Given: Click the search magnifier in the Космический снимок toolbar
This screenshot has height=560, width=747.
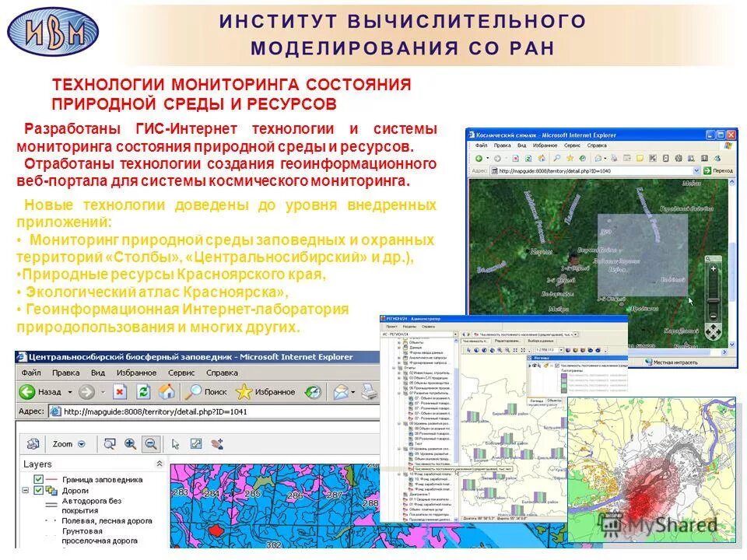Looking at the screenshot, I should (556, 158).
